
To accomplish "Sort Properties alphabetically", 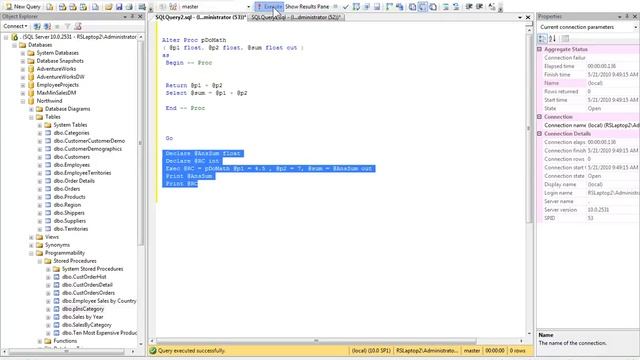I will (552, 39).
